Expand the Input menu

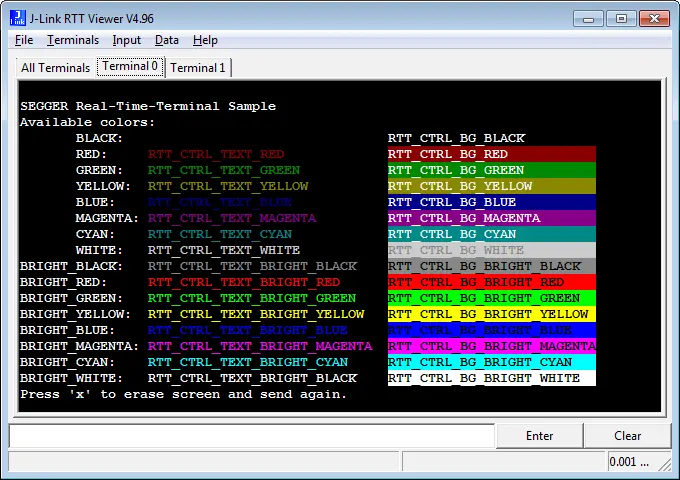pyautogui.click(x=127, y=40)
